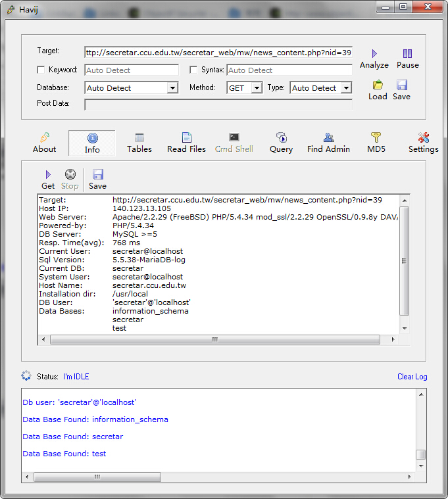This screenshot has width=448, height=499.
Task: Open the Query section
Action: 281,143
